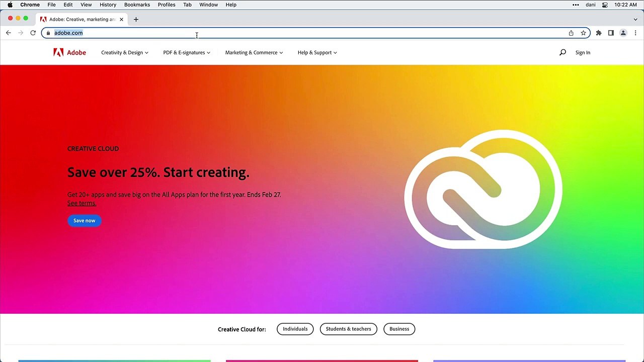Click the user name dani in menu bar

[x=591, y=5]
